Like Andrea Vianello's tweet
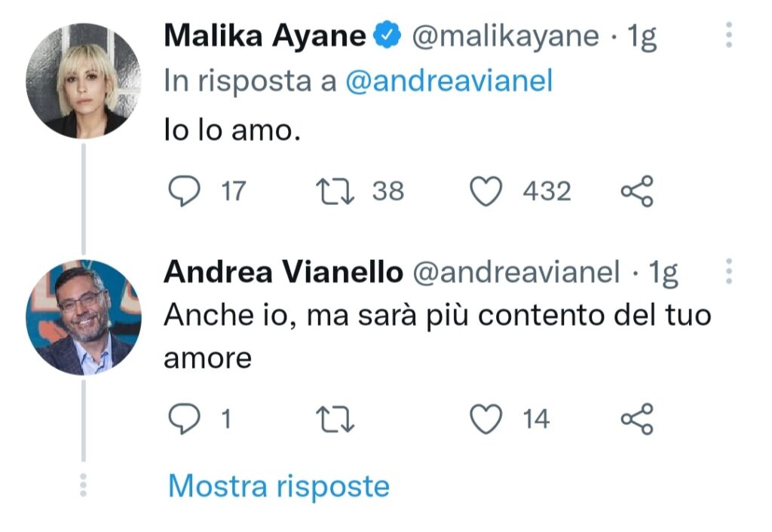Screen dimensions: 772x532 coord(486,419)
